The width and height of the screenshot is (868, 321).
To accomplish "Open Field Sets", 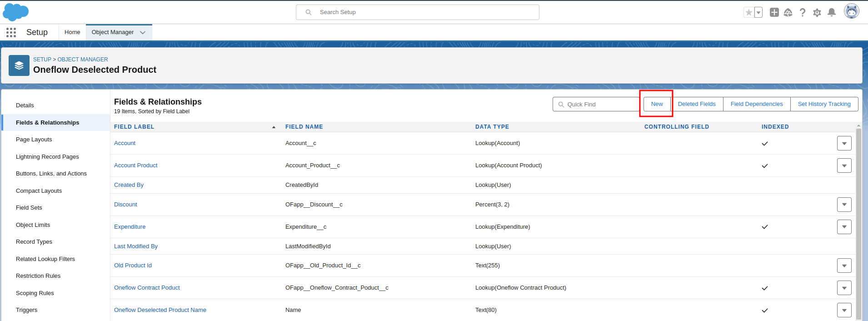I will click(56, 208).
